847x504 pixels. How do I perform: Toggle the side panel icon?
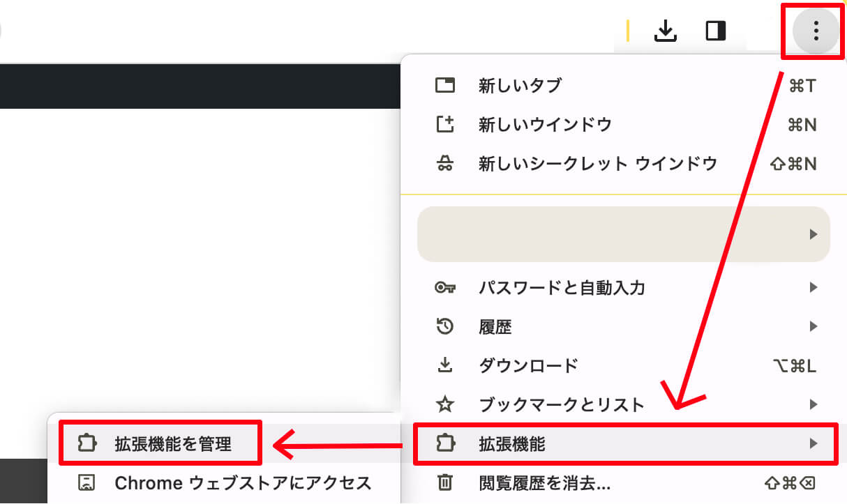point(716,31)
